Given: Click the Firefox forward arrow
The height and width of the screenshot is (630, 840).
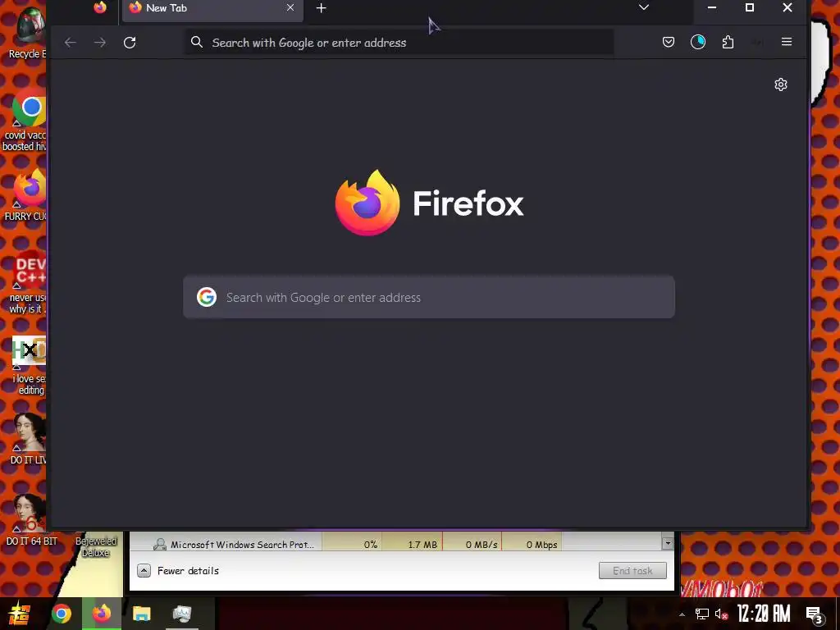Looking at the screenshot, I should pyautogui.click(x=99, y=43).
